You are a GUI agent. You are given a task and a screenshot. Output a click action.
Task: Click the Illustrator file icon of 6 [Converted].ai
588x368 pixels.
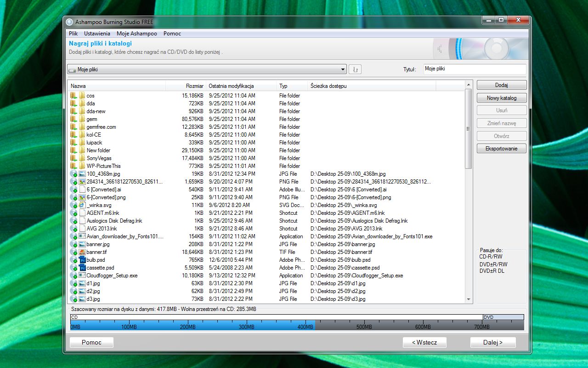(82, 190)
